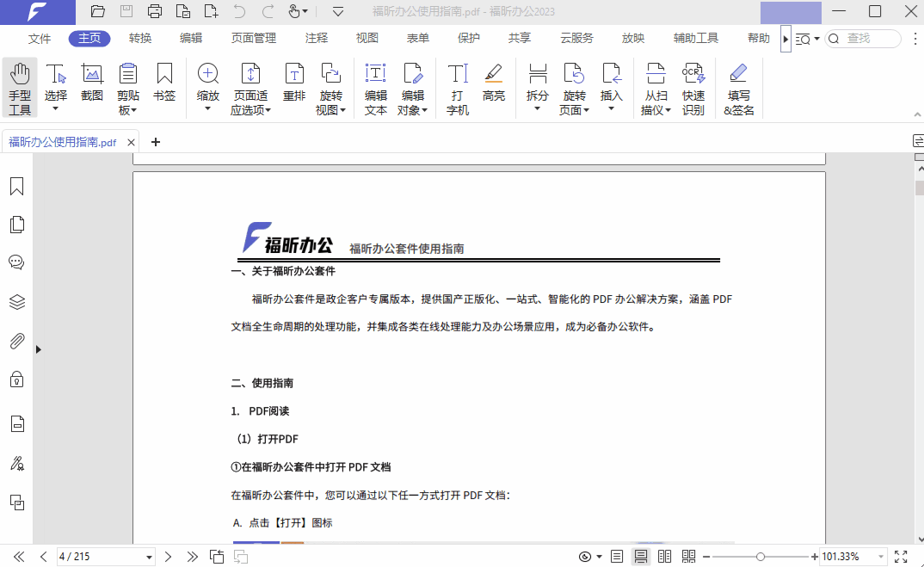This screenshot has width=924, height=567.
Task: Toggle continuous scrolling page mode
Action: click(640, 556)
